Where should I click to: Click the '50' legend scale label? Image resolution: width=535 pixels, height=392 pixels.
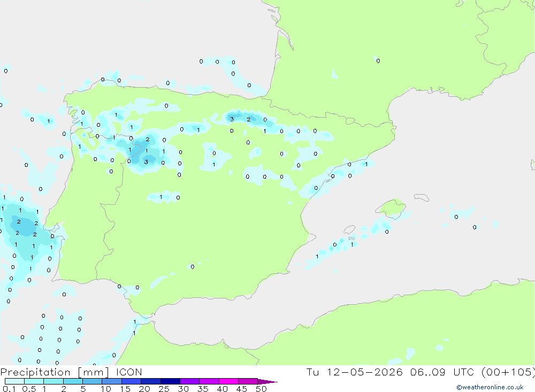point(261,389)
